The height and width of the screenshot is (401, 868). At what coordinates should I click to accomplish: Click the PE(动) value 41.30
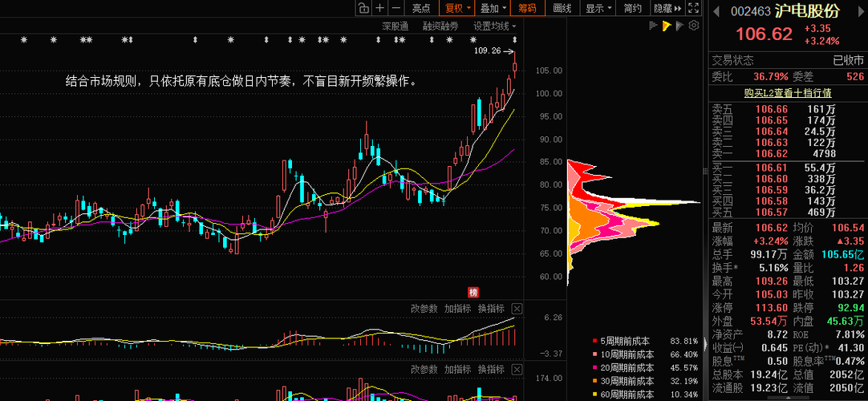coord(850,348)
